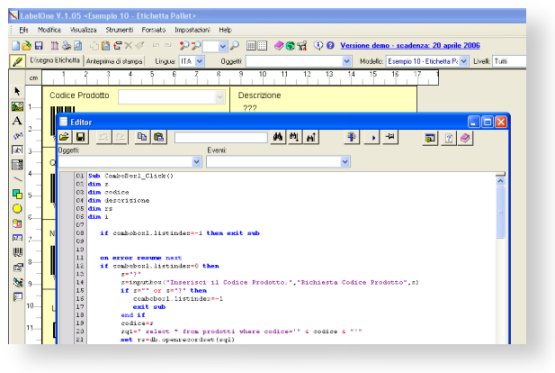Click the info balloon icon
Screen dimensions: 555x373
[x=319, y=46]
